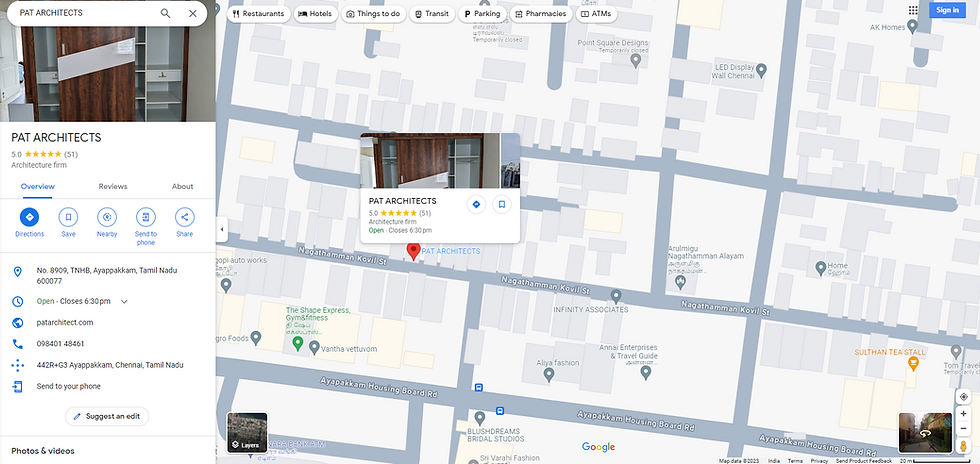
Task: Clear the search with the X icon
Action: [192, 13]
